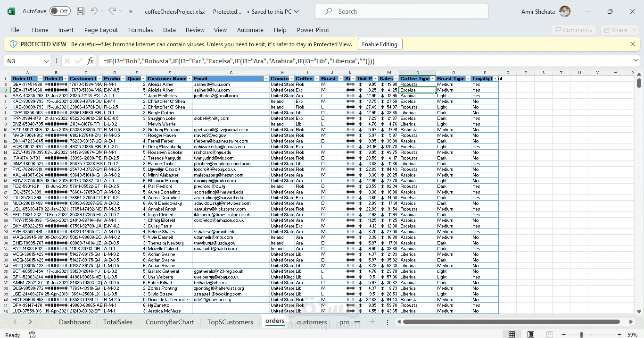Viewport: 644px width, 338px height.
Task: Click the next sheet tab arrow
Action: coord(30,322)
